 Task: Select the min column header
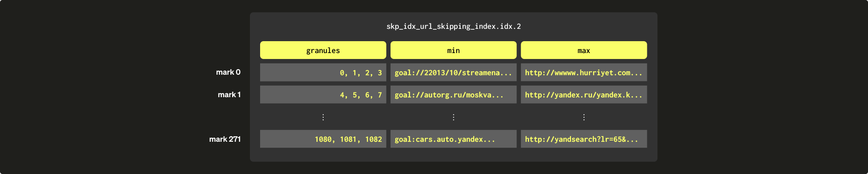453,51
